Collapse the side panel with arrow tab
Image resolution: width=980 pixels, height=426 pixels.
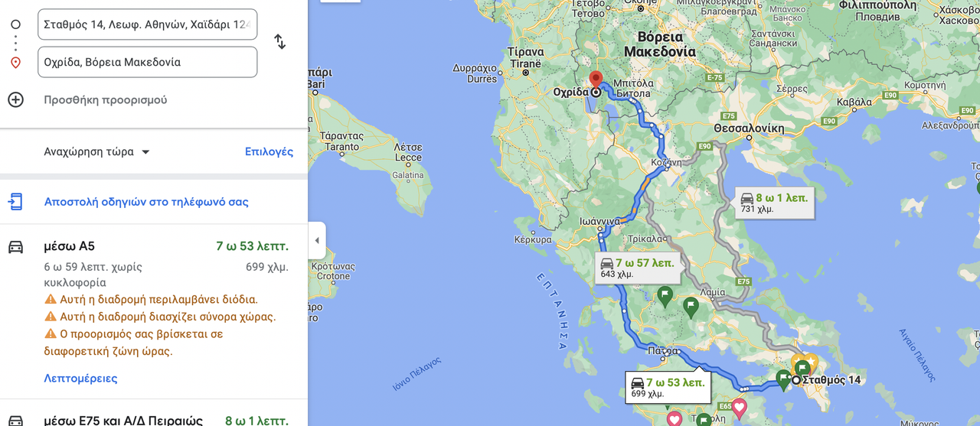(317, 241)
